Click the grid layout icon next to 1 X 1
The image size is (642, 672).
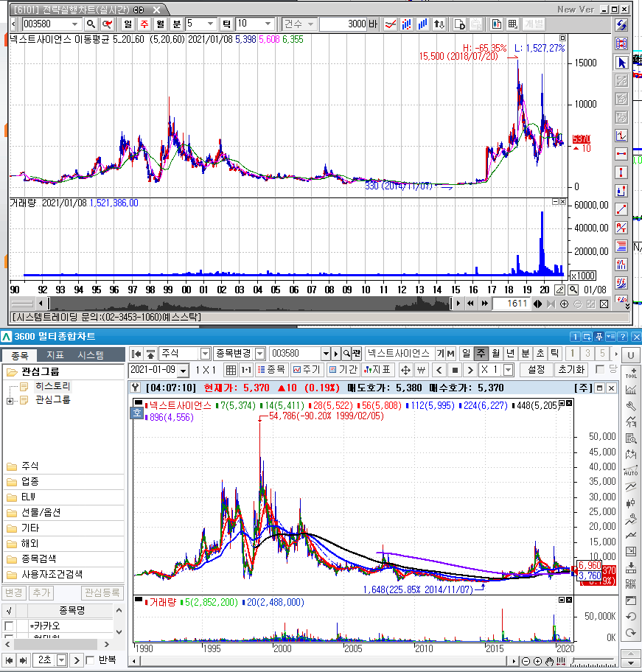tap(231, 369)
